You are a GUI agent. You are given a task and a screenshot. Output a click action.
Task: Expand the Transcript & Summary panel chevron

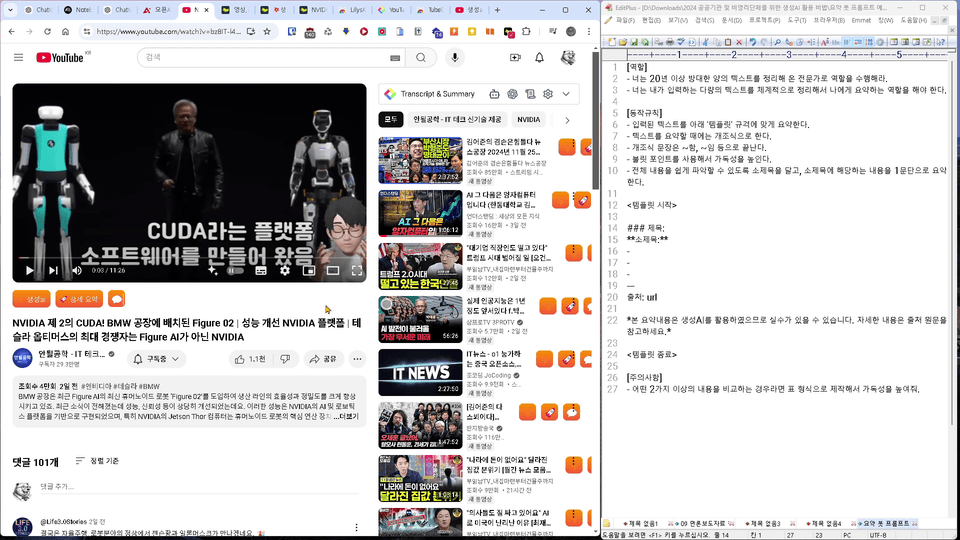(x=566, y=94)
